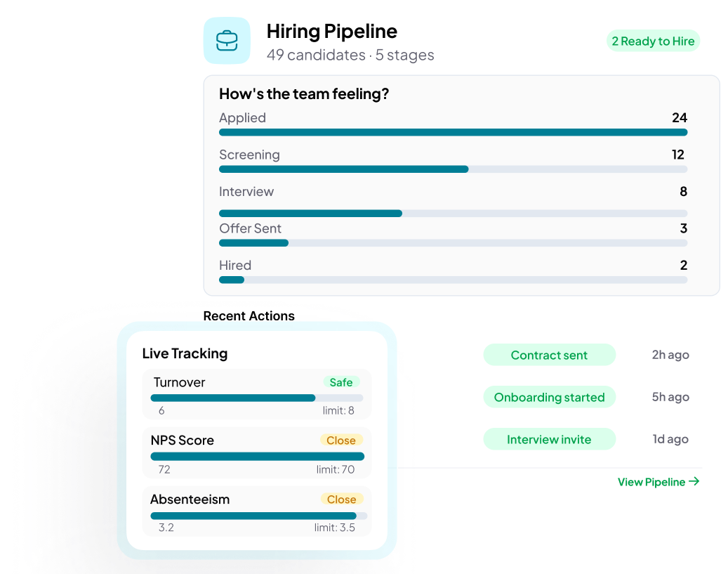Click the Interview stage progress bar
Screen dimensions: 728x574
click(x=453, y=214)
